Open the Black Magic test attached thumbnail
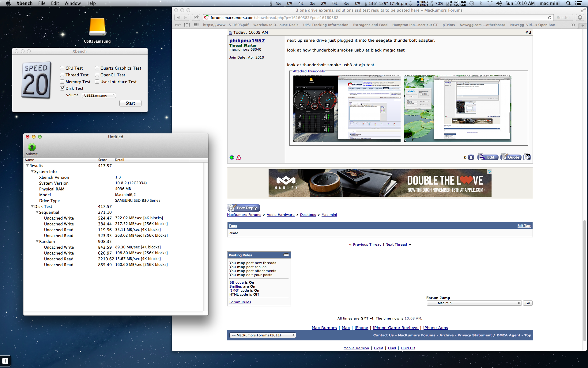Screen dimensions: 588x368 point(347,108)
